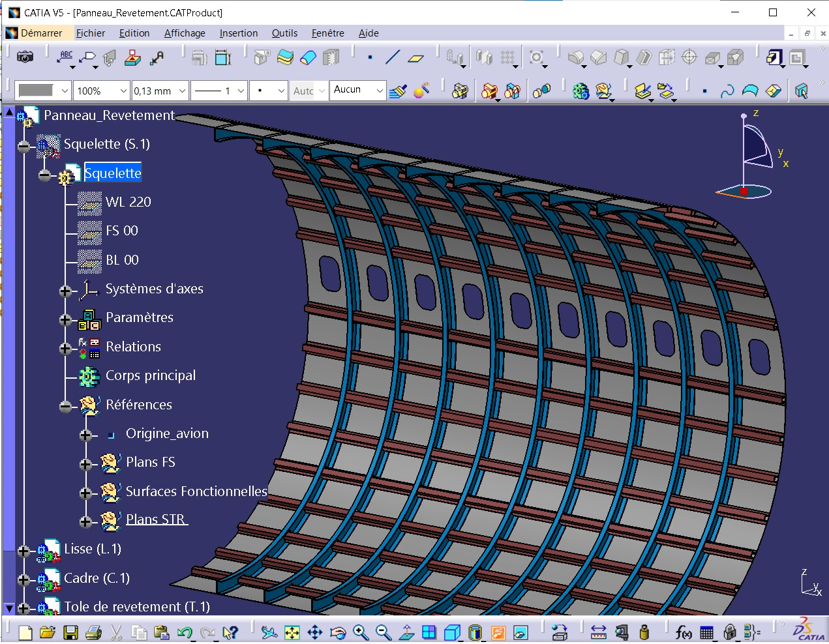Expand the Plans STR node

click(x=85, y=521)
